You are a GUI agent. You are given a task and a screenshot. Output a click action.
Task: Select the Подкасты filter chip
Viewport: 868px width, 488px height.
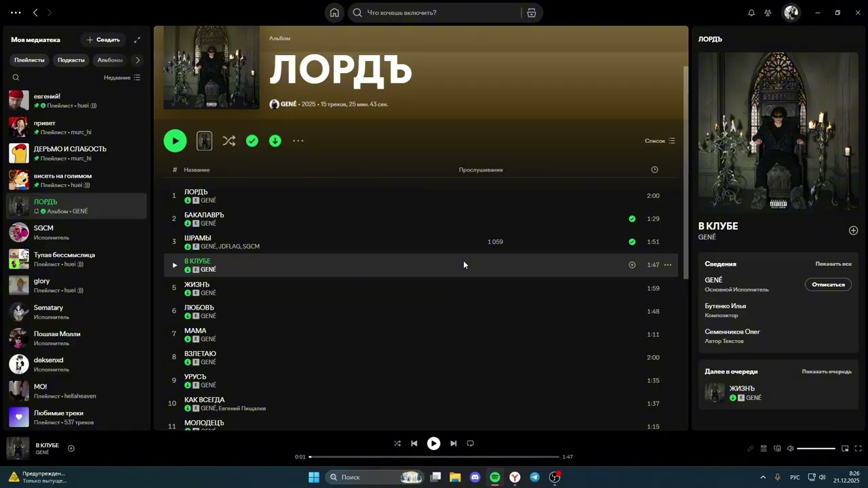(x=71, y=60)
